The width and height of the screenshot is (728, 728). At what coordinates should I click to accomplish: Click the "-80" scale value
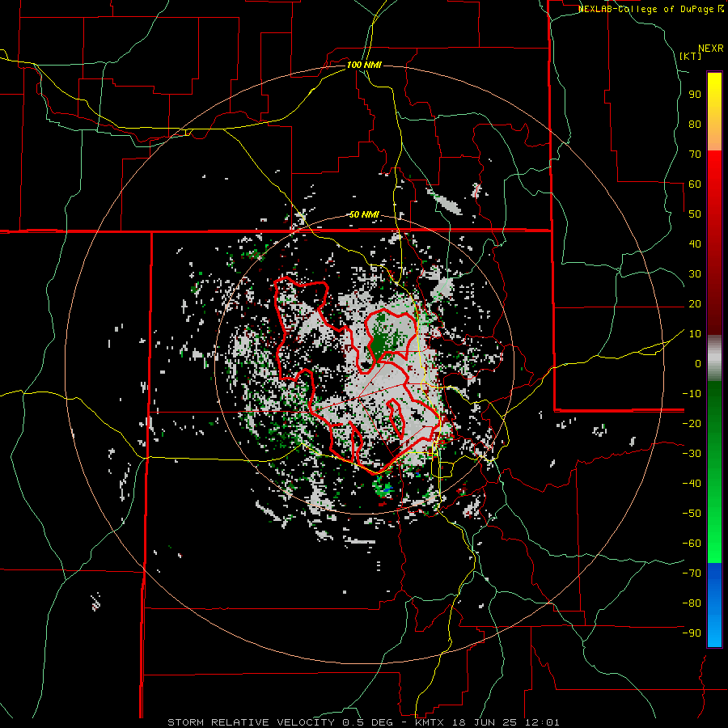(692, 603)
